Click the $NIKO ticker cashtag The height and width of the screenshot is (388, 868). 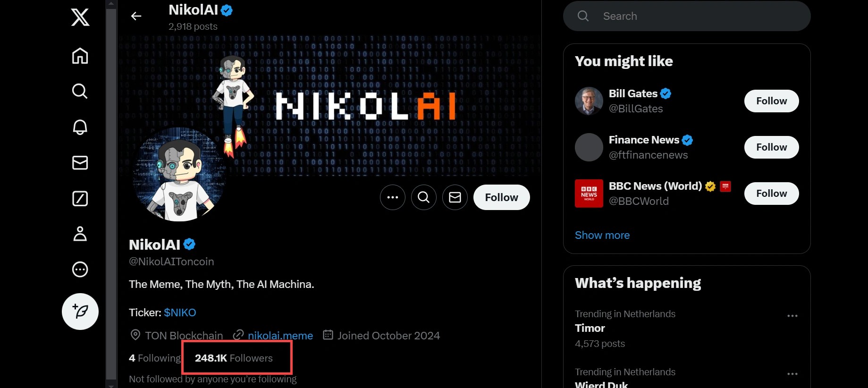pos(180,312)
